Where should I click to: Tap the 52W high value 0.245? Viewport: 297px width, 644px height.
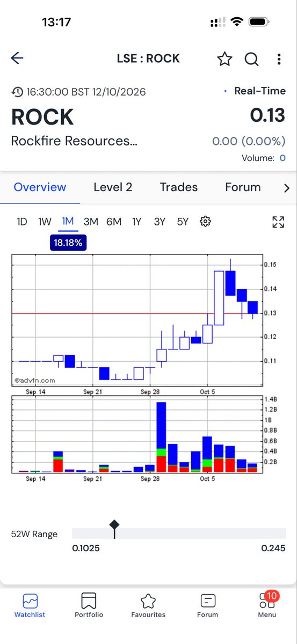(274, 548)
